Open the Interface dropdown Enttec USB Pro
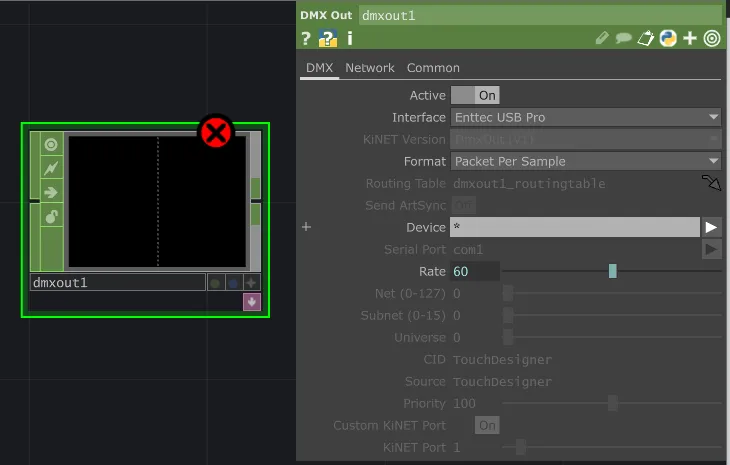Screen dimensions: 730x465 tap(586, 117)
